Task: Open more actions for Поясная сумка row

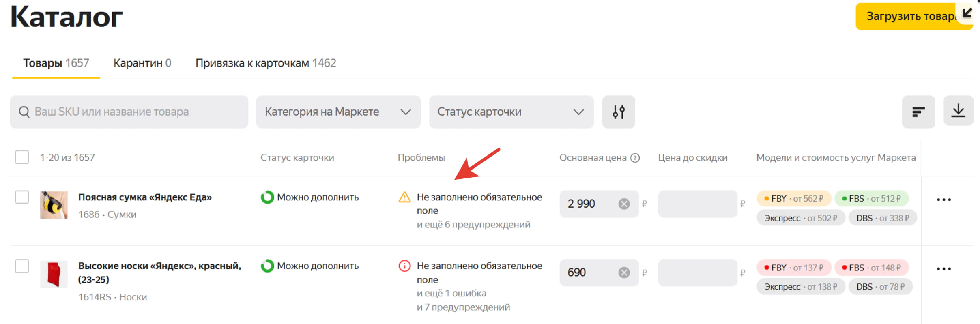Action: point(943,200)
